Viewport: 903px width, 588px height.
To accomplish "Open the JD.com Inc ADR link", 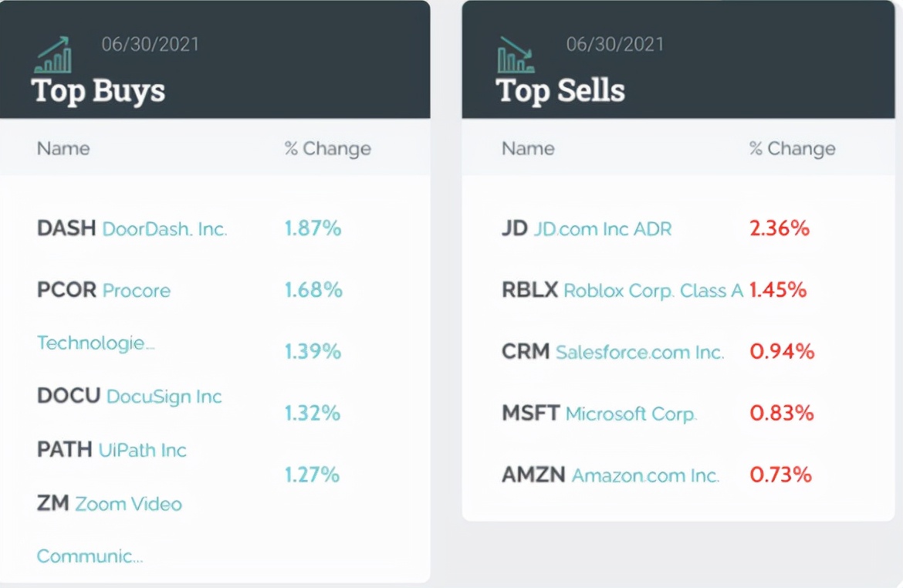I will point(602,229).
